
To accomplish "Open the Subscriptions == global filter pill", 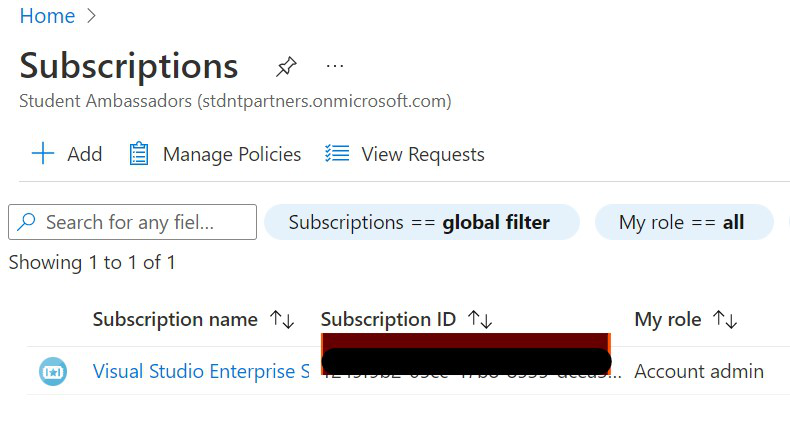I will click(x=420, y=222).
